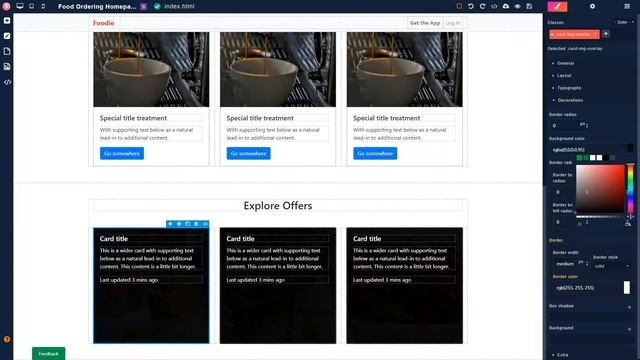Switch to desktop viewport preview

click(x=20, y=6)
